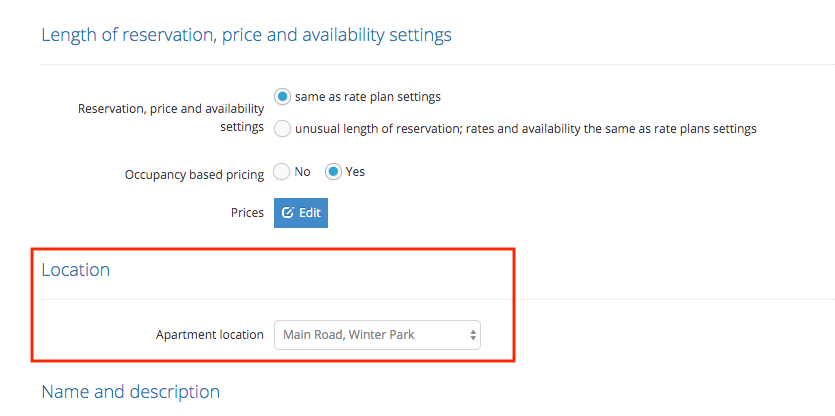This screenshot has width=835, height=416.
Task: Click the Edit prices button
Action: tap(301, 213)
